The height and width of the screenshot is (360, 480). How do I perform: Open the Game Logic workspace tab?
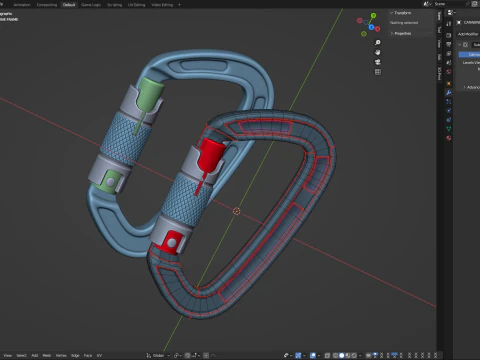(91, 5)
